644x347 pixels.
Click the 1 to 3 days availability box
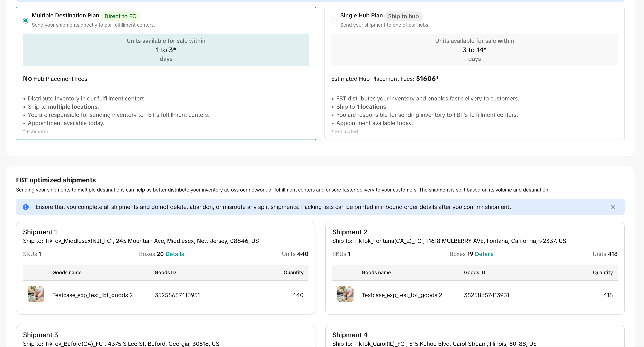tap(166, 50)
